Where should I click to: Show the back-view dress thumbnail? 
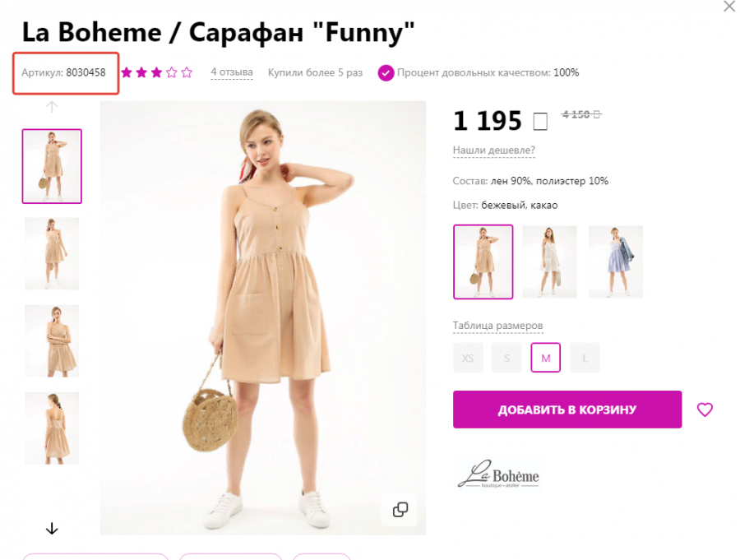coord(52,428)
